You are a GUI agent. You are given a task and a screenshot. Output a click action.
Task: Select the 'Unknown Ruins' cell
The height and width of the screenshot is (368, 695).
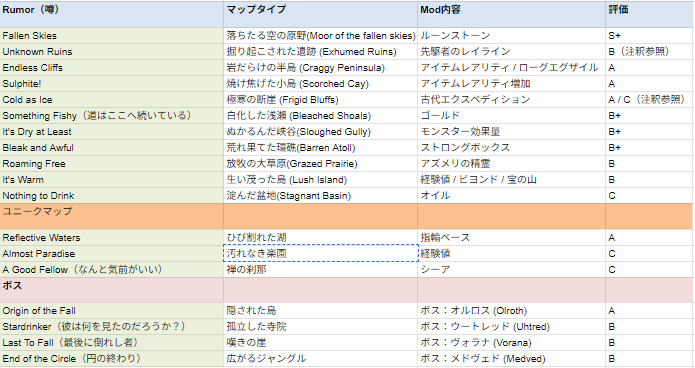tap(112, 51)
